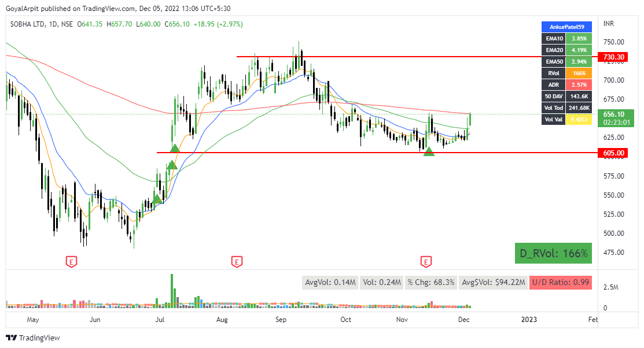Viewport: 644px width, 348px height.
Task: Click the AvgVol: 0.14M stat box
Action: point(330,282)
